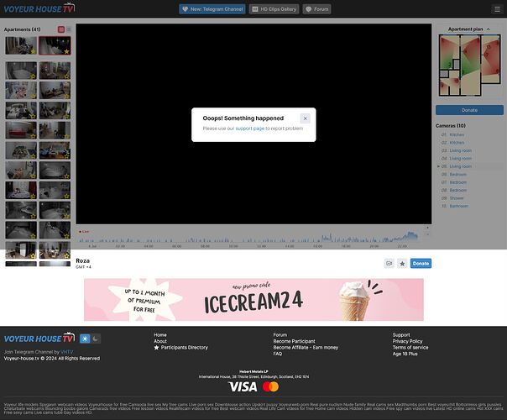Screen dimensions: 507x420
Task: Close the error dialog with X
Action: (305, 118)
